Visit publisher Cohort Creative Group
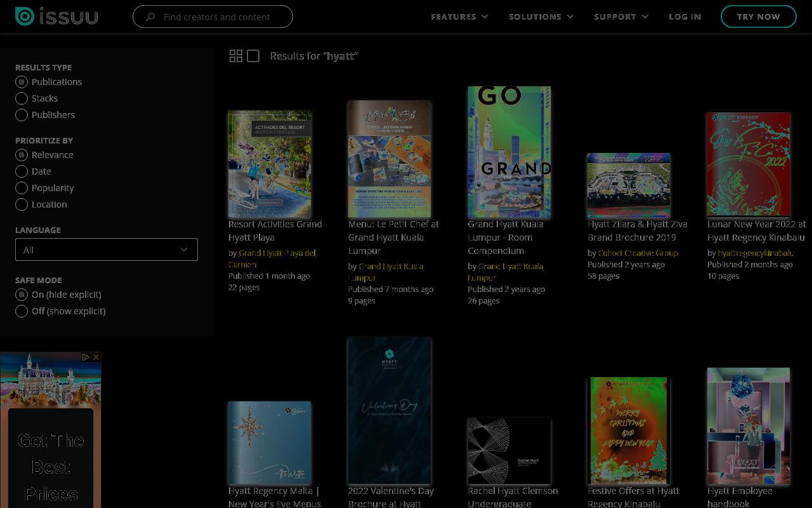 pyautogui.click(x=638, y=253)
